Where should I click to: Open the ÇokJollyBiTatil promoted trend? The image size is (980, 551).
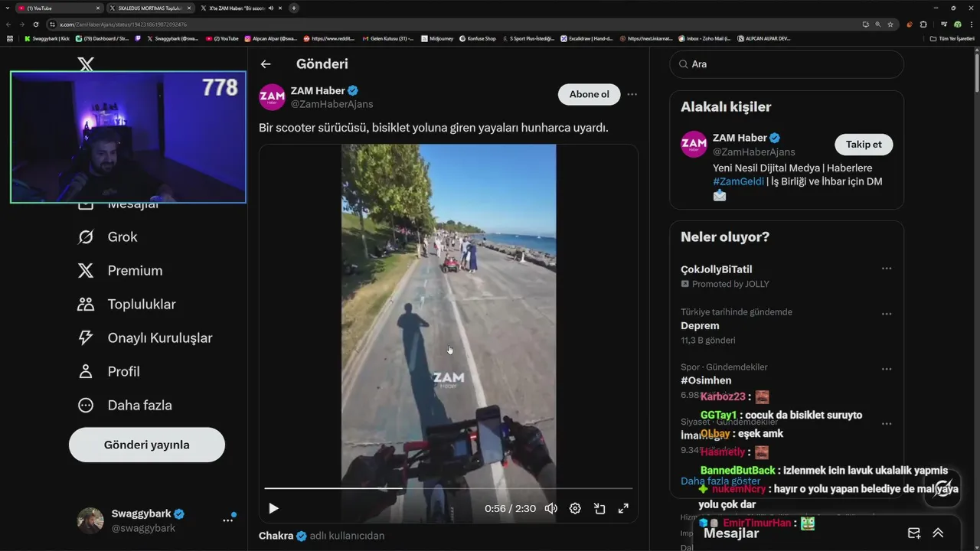[716, 269]
